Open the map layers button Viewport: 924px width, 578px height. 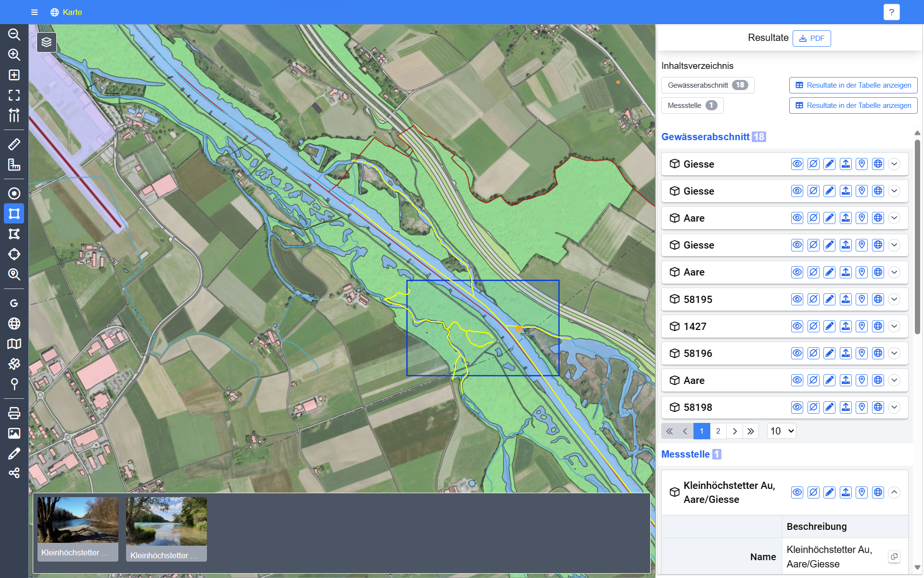pos(47,42)
